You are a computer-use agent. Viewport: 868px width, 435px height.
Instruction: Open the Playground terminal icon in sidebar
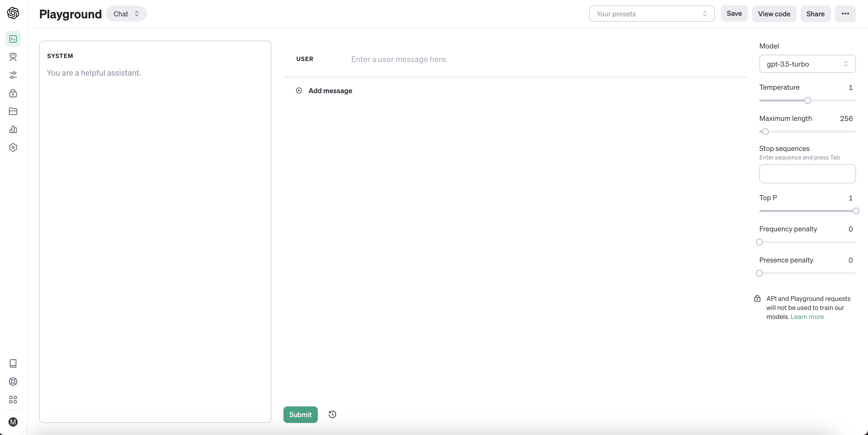click(x=13, y=39)
